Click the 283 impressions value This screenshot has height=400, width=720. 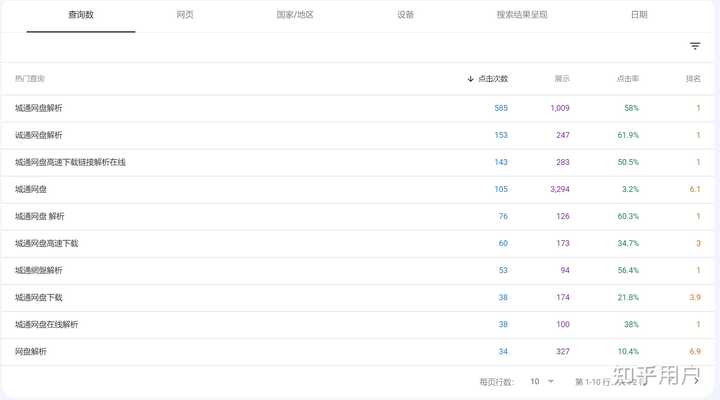click(x=562, y=162)
